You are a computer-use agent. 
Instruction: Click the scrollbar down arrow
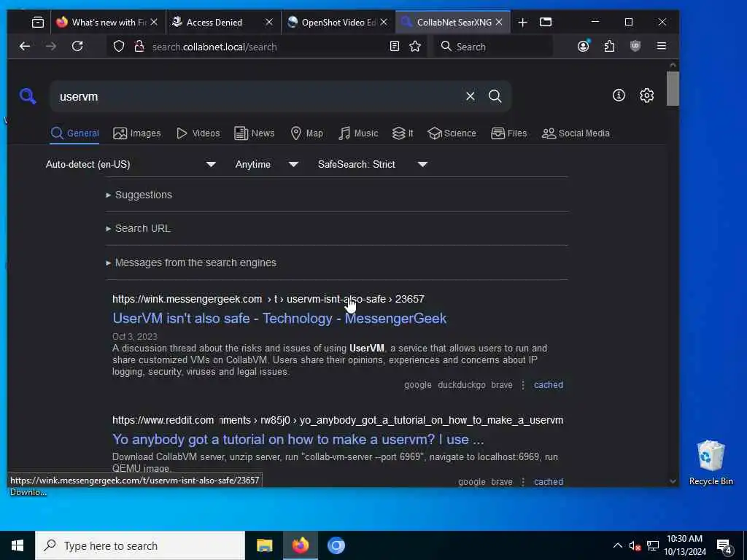pyautogui.click(x=672, y=481)
